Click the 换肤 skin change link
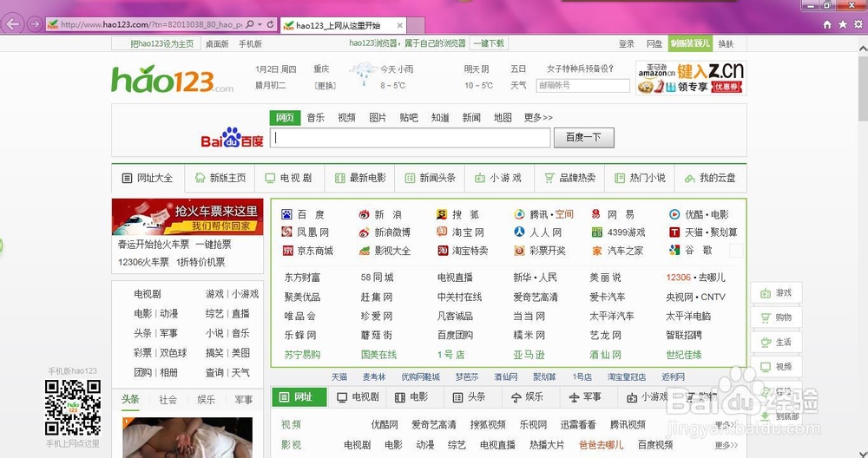 tap(726, 43)
